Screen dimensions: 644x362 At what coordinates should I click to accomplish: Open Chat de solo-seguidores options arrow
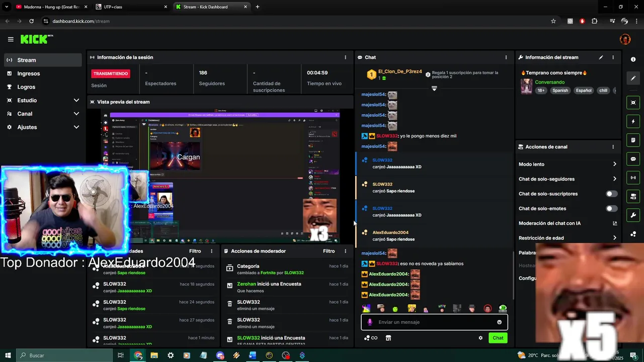pos(614,179)
